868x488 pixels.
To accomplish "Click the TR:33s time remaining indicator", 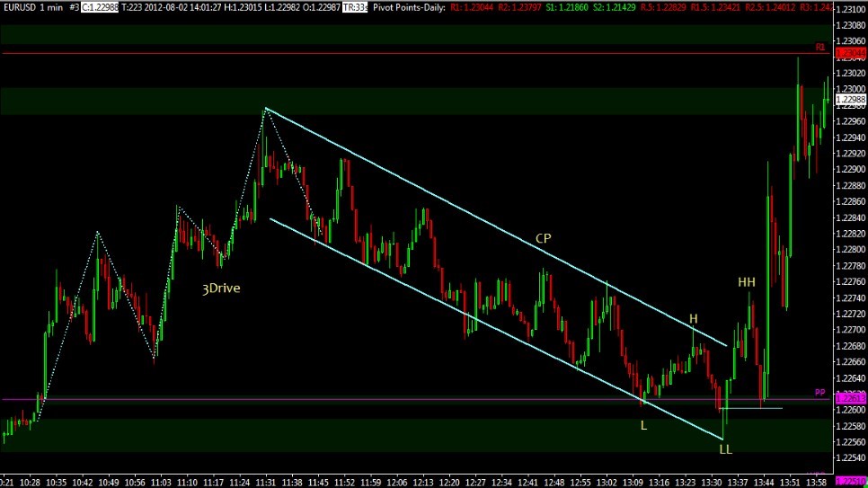I will (x=355, y=8).
